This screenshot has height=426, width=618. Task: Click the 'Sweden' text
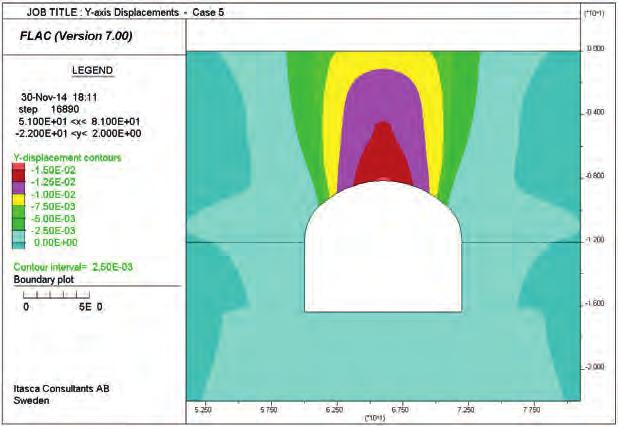click(32, 401)
